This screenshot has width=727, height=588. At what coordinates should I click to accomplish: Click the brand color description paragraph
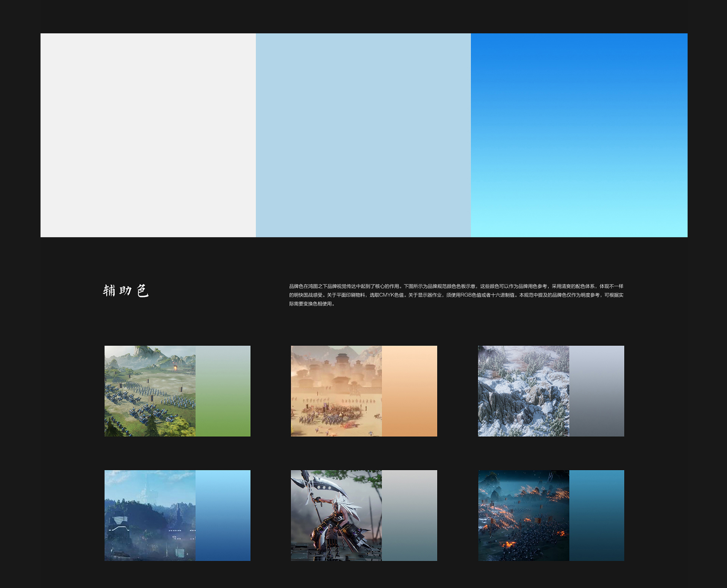click(x=456, y=295)
